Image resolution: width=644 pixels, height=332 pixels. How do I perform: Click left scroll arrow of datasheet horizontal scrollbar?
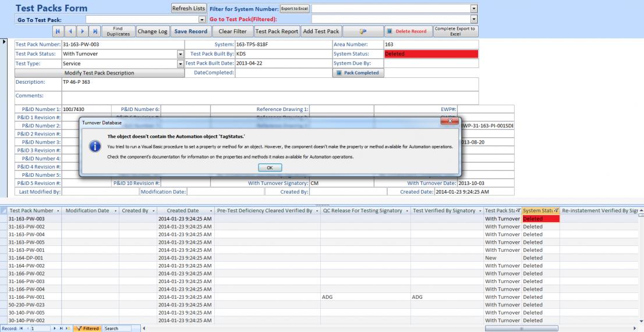click(x=144, y=329)
